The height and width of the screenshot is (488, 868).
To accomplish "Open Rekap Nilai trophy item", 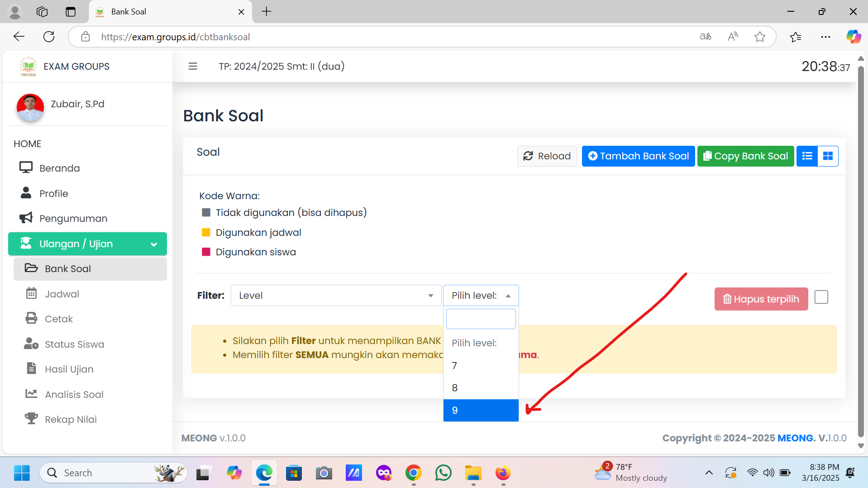I will (71, 419).
